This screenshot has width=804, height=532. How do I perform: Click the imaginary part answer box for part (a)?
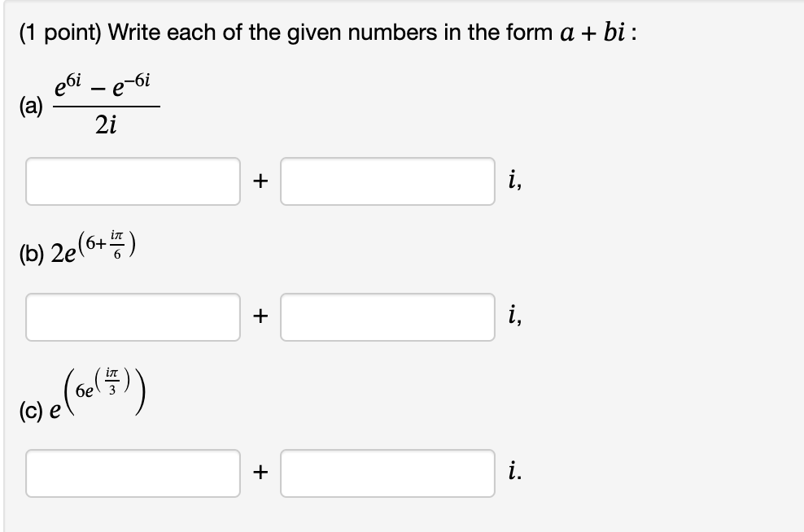[387, 181]
